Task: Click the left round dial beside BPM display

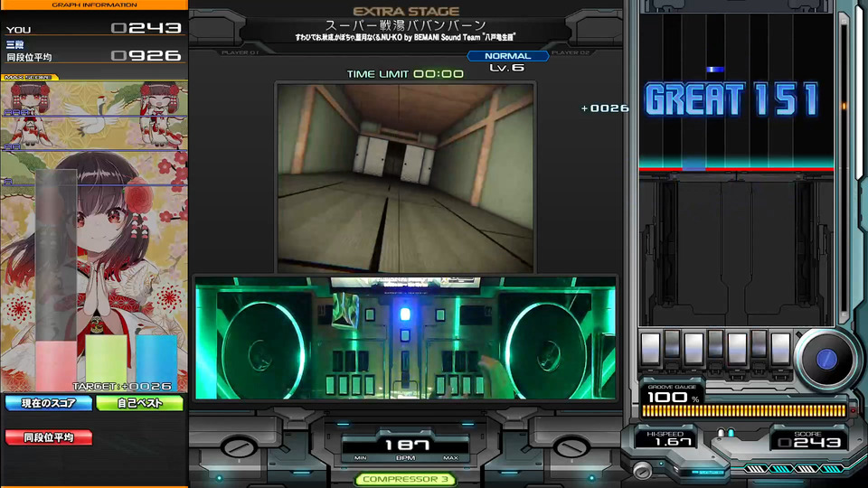Action: [x=239, y=447]
